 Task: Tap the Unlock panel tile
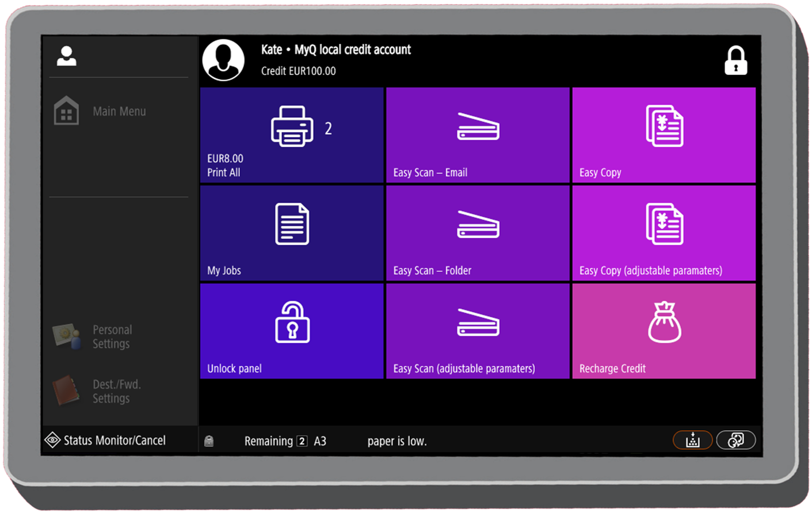pos(292,331)
